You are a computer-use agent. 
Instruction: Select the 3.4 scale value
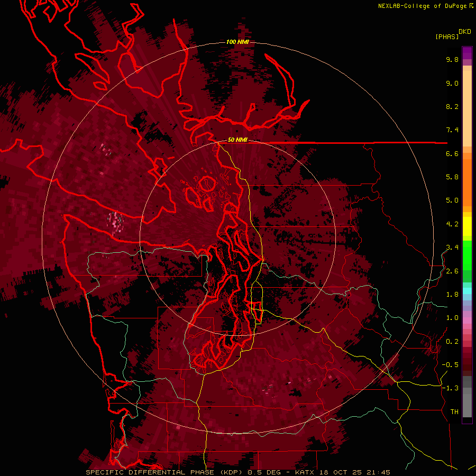(x=452, y=248)
